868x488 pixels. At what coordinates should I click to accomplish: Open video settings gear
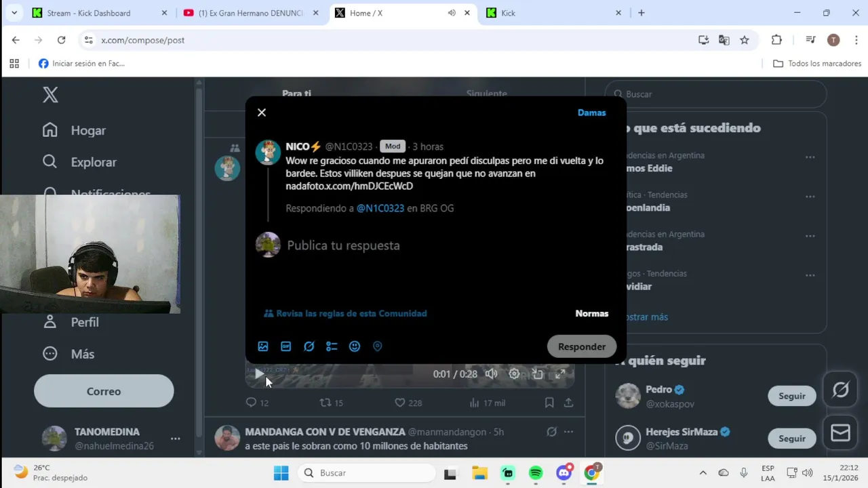pyautogui.click(x=514, y=373)
